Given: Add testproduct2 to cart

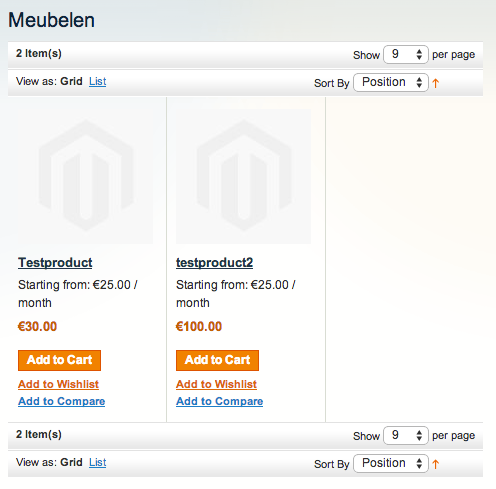Looking at the screenshot, I should [x=217, y=360].
